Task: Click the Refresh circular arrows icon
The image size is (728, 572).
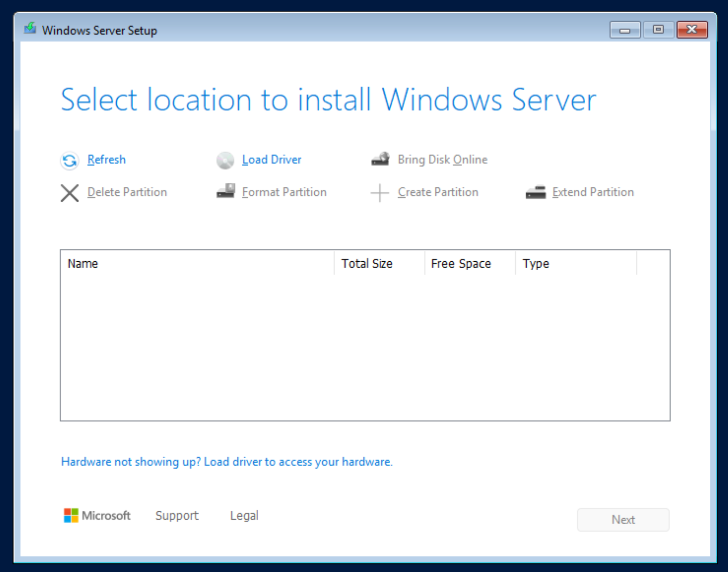Action: click(69, 161)
